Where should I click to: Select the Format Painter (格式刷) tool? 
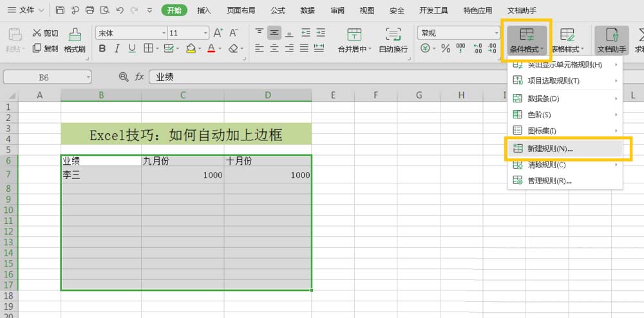point(75,41)
